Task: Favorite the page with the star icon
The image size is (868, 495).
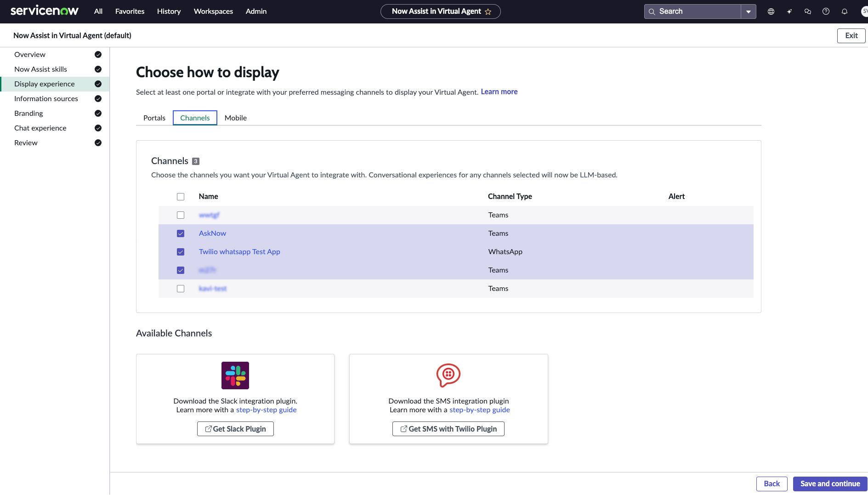Action: pos(488,11)
